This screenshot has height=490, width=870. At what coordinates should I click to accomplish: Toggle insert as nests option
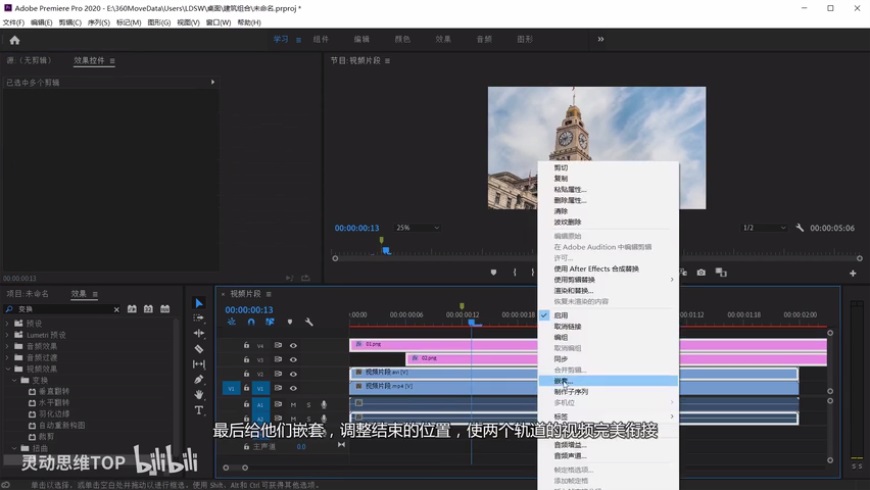(231, 322)
